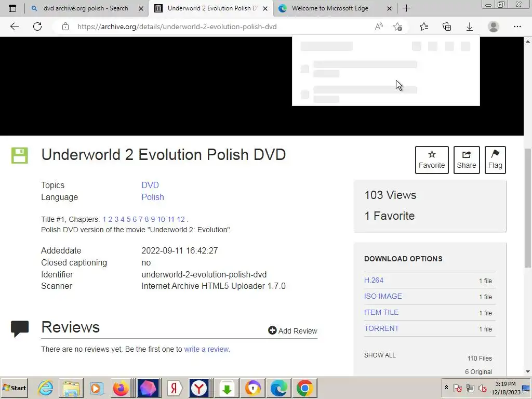532x399 pixels.
Task: Open the orange keyhole browser taskbar icon
Action: (253, 388)
